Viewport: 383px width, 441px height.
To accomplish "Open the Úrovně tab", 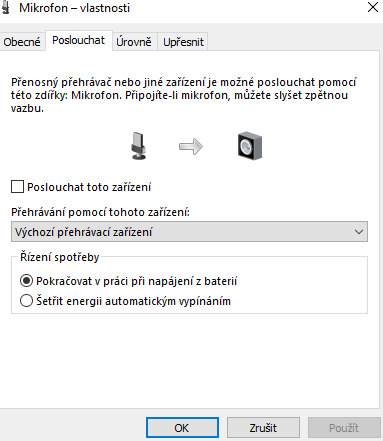I will tap(134, 42).
